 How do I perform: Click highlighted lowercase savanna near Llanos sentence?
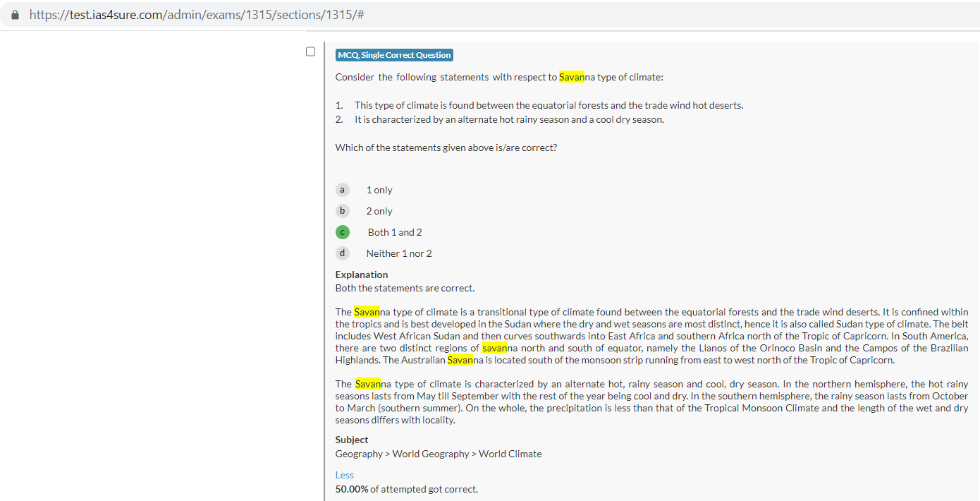pos(495,348)
